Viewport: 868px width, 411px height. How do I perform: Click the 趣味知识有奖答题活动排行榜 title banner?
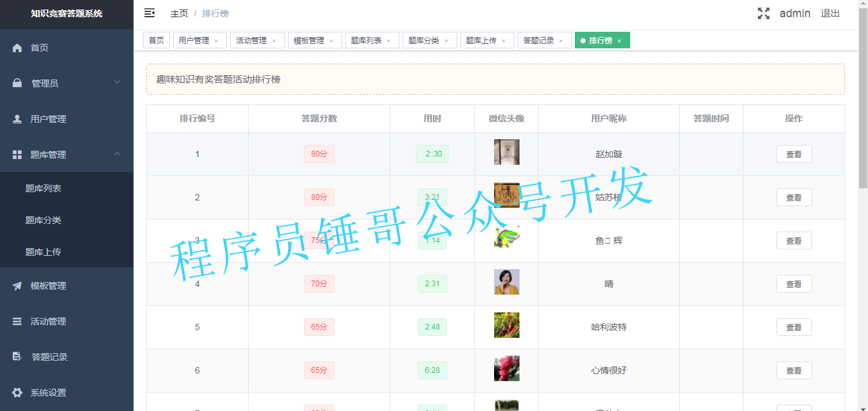coord(495,80)
